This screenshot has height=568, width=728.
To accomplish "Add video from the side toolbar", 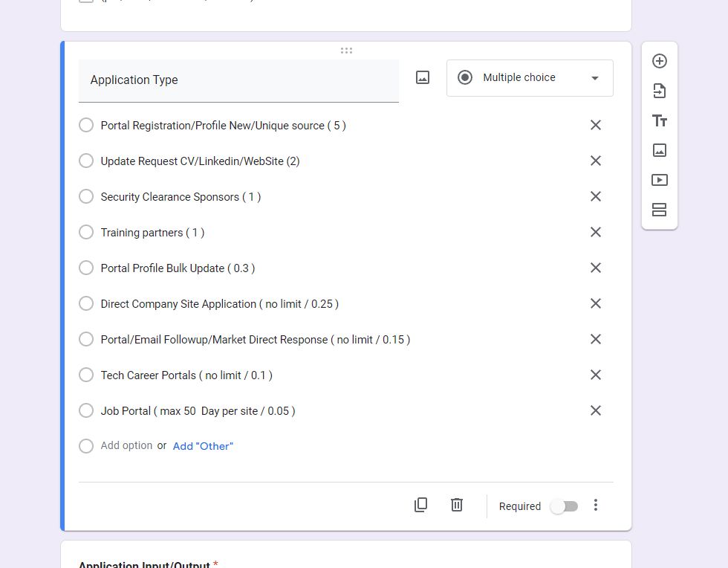I will point(660,180).
